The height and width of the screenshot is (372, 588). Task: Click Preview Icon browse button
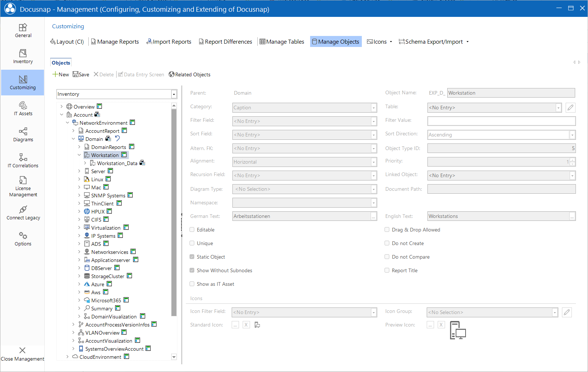(x=430, y=325)
